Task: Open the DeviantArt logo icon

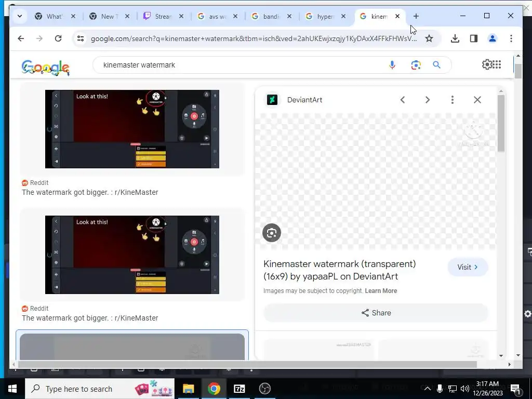Action: [x=272, y=100]
